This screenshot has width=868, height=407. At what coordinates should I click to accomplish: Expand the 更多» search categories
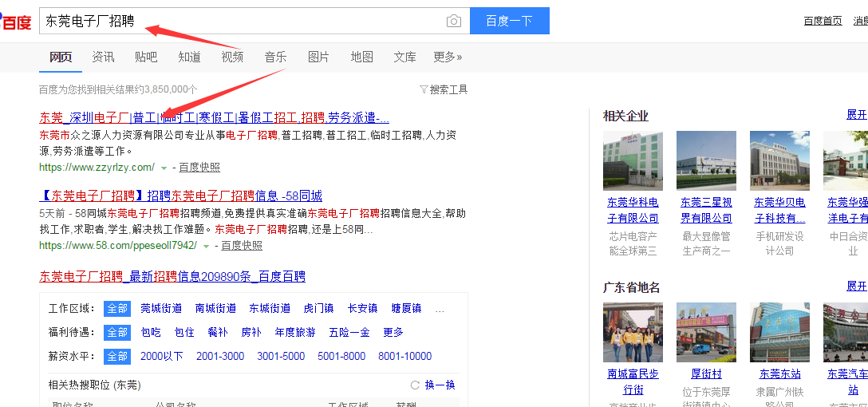(448, 57)
